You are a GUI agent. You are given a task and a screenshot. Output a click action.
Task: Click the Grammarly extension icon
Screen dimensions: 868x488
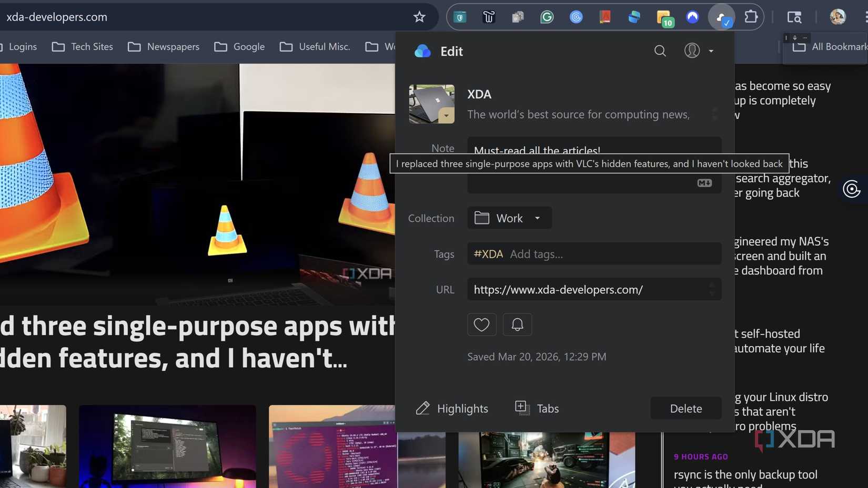click(547, 17)
